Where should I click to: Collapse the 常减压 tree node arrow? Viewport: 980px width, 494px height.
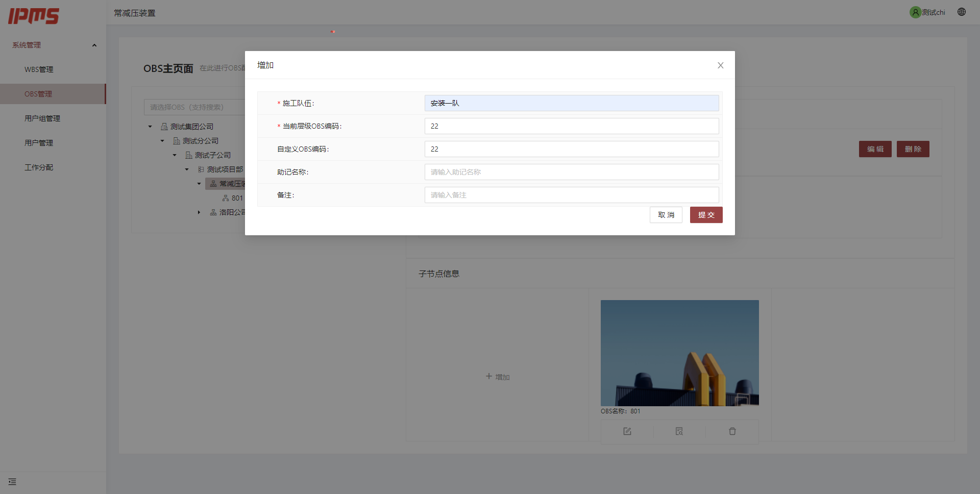tap(199, 184)
